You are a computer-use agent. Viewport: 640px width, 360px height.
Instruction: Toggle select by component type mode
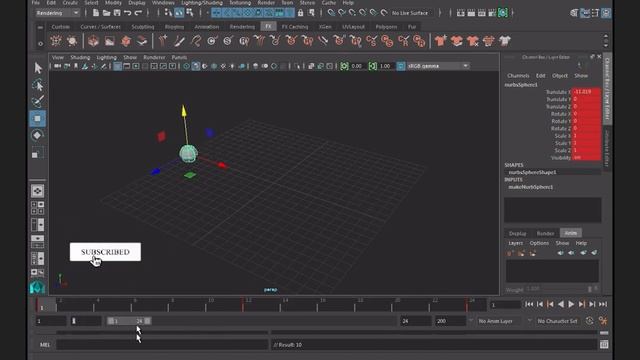pos(190,13)
